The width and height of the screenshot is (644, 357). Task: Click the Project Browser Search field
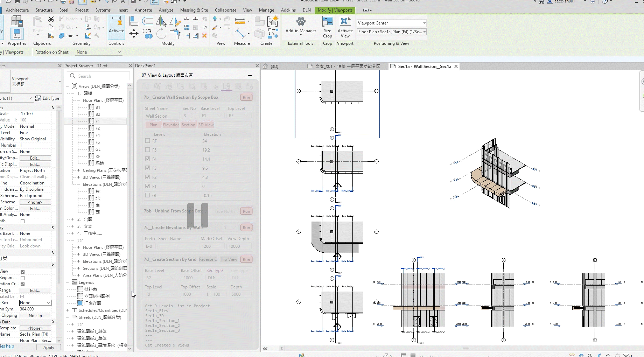tap(99, 76)
